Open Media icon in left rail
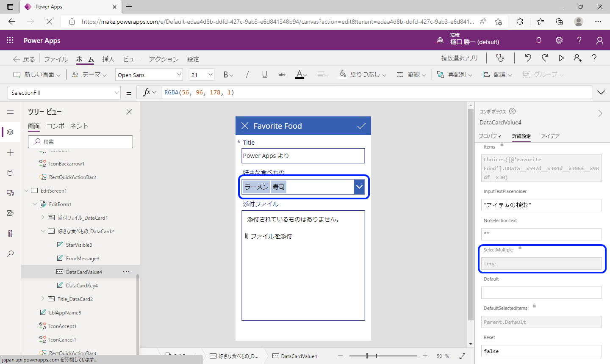Screen dimensions: 610x364 pos(10,193)
